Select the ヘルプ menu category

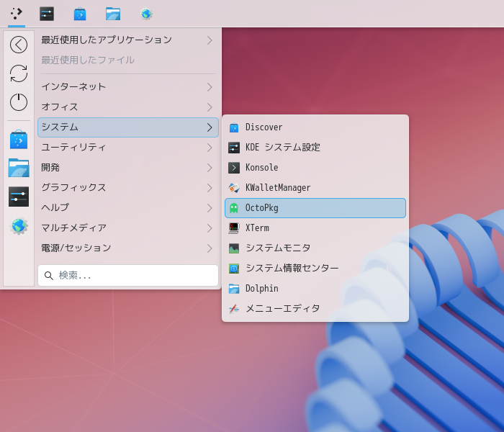click(128, 208)
